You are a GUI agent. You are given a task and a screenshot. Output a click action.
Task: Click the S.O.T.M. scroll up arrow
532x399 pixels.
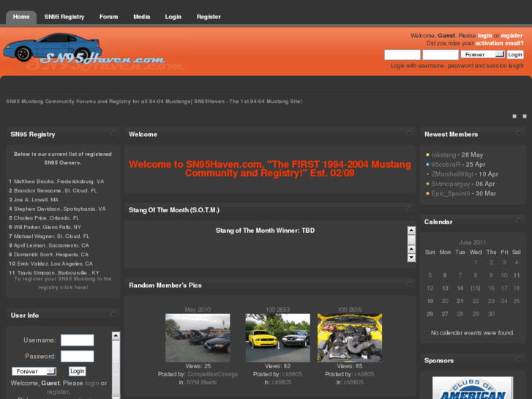tap(411, 231)
